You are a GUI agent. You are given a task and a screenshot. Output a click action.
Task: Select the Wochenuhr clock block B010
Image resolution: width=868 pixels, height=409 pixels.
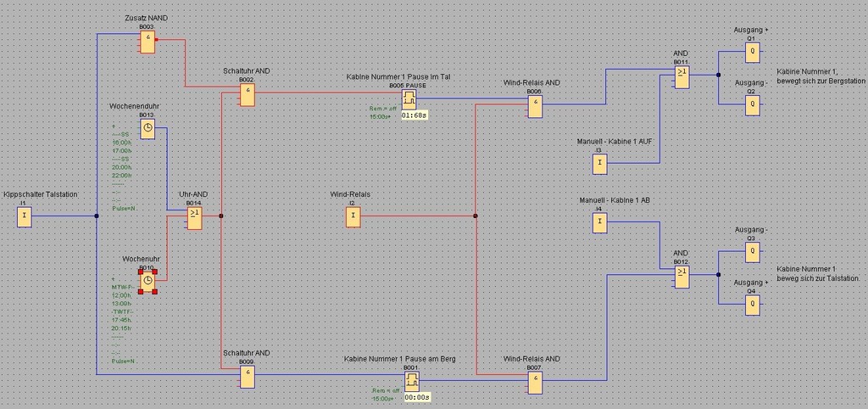click(147, 280)
